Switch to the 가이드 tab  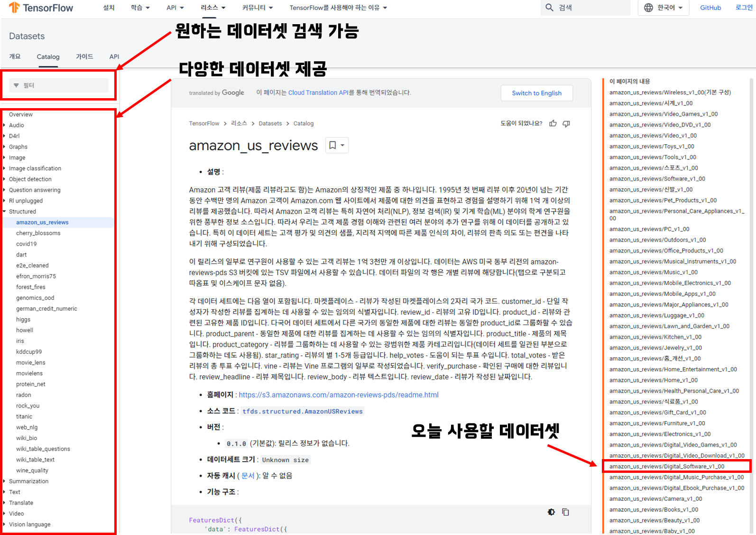click(x=84, y=56)
